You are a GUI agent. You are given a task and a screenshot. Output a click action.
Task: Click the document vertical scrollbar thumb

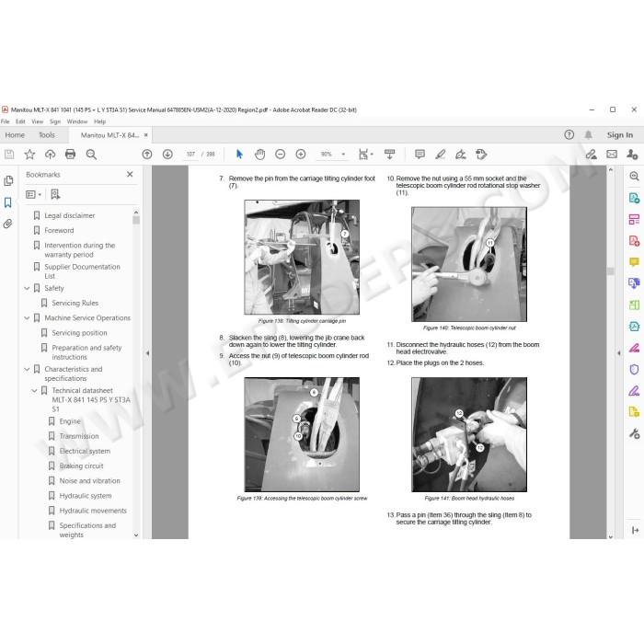(x=610, y=271)
